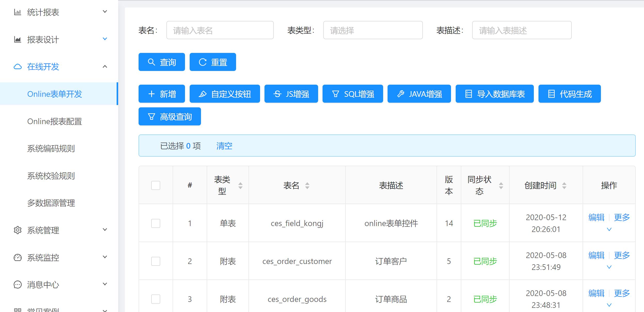Click 编辑 for the ces_order_customer row
The image size is (644, 312).
pos(596,255)
